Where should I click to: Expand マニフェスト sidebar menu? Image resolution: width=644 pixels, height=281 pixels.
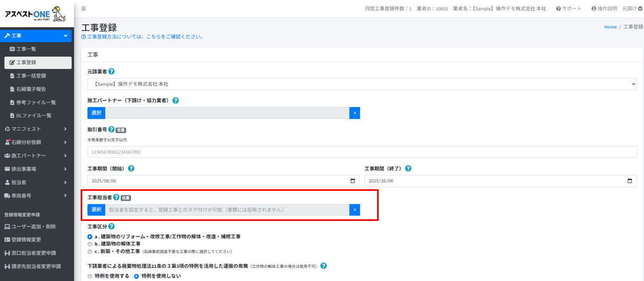coord(36,129)
